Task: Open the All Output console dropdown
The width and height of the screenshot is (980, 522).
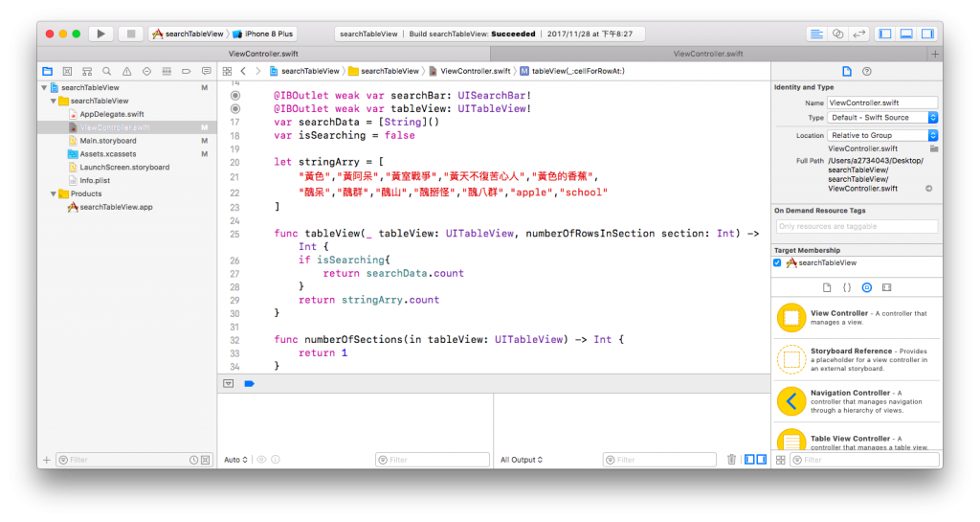Action: pyautogui.click(x=522, y=460)
